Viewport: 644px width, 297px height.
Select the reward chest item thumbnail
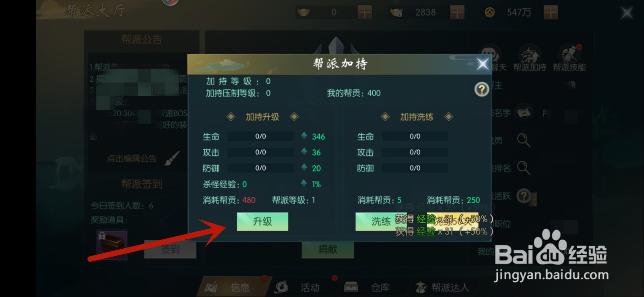click(112, 245)
